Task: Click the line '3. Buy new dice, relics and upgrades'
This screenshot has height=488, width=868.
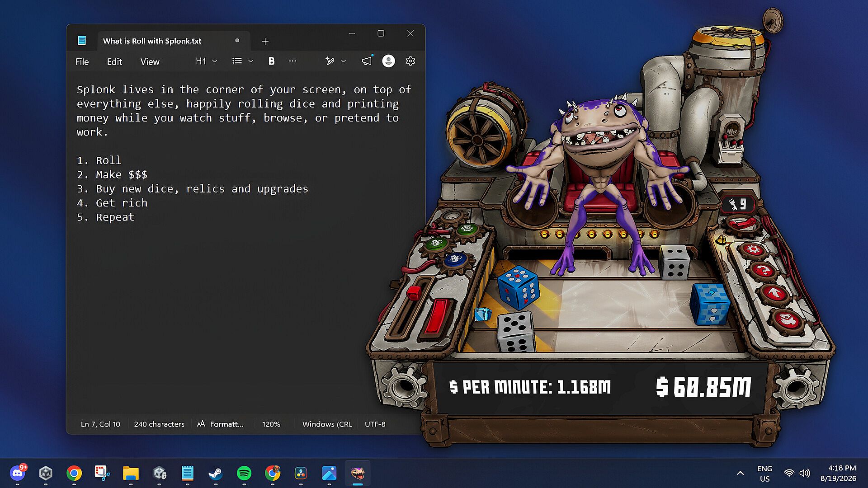Action: click(x=193, y=188)
